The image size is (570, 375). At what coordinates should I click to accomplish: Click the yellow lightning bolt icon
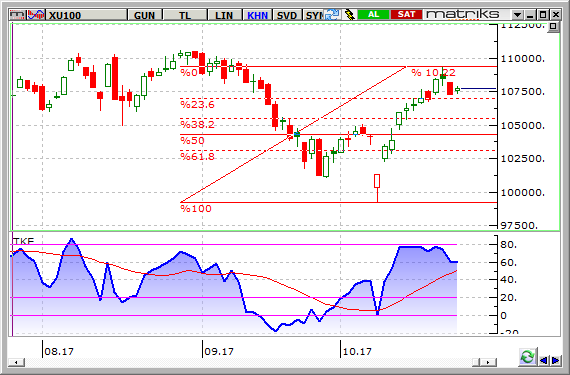349,15
